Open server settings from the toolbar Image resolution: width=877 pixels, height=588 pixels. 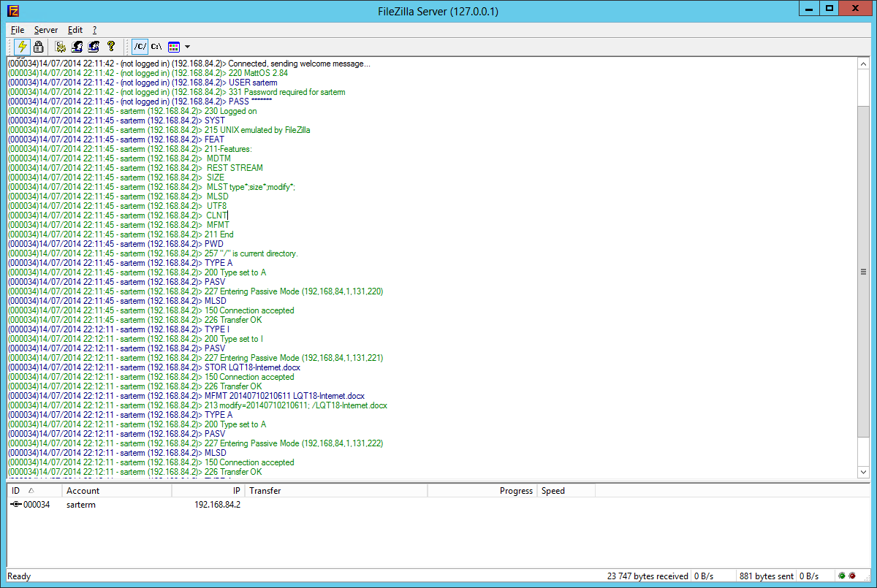pyautogui.click(x=61, y=47)
